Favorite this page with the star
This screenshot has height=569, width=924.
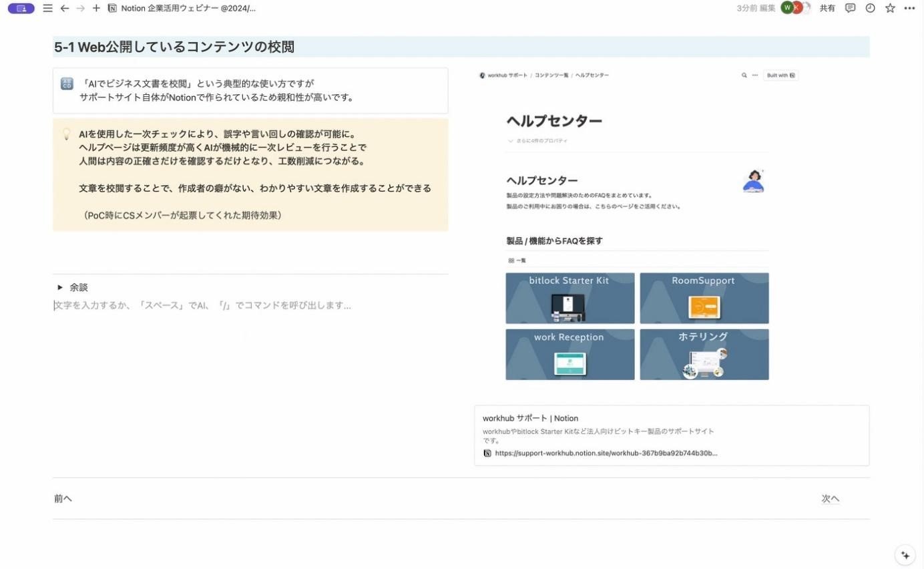point(890,8)
